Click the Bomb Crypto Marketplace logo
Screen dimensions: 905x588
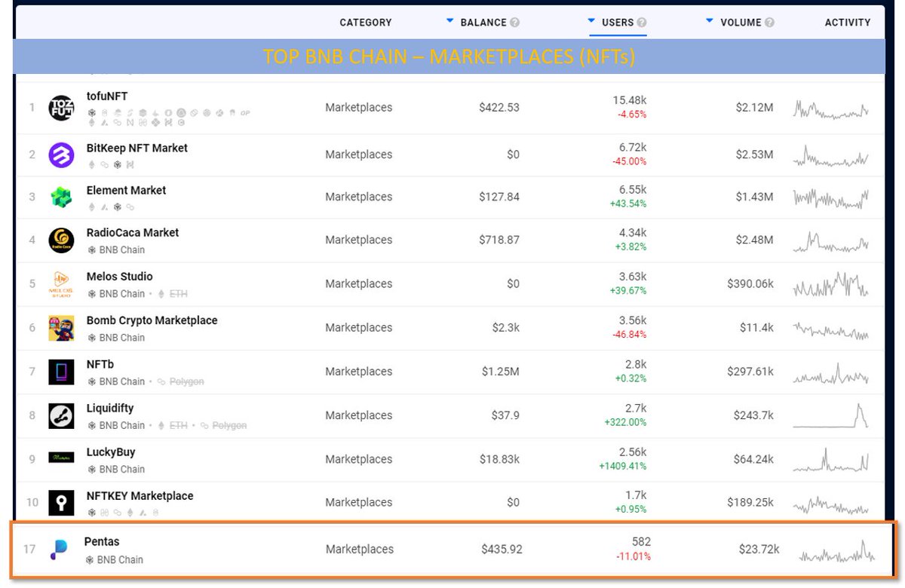pos(61,328)
